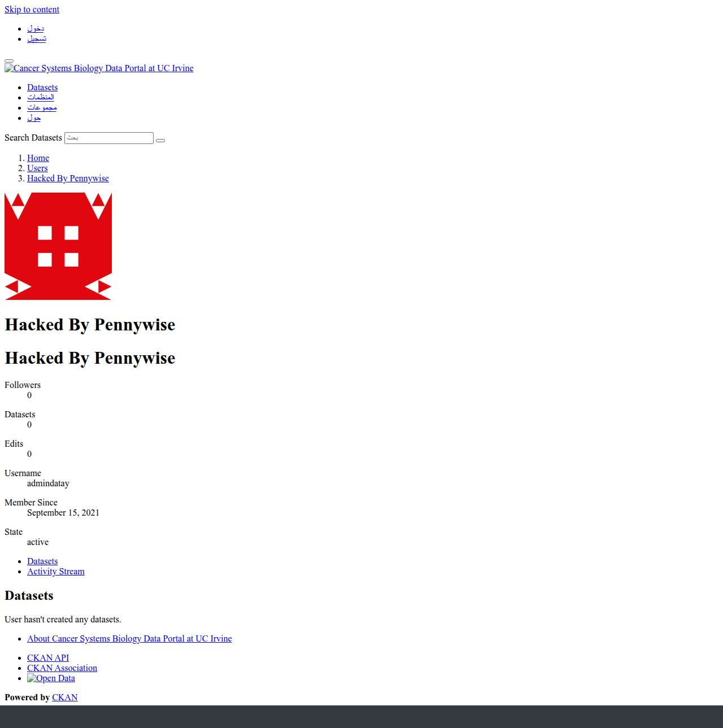Select the state value active
The image size is (723, 728).
(x=38, y=542)
